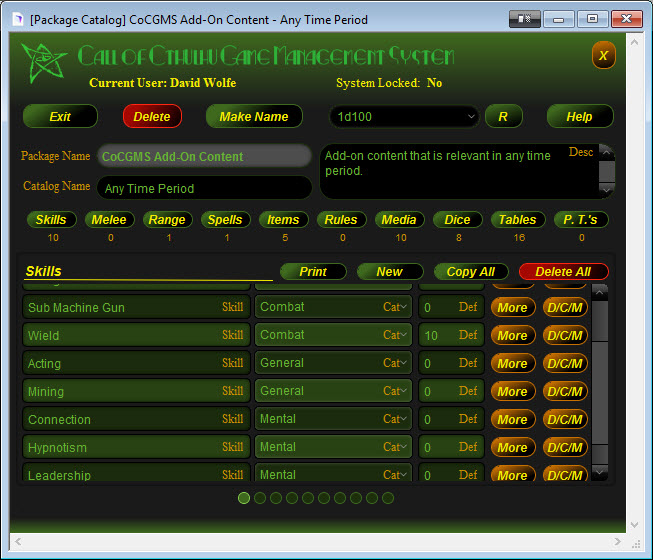Click New to add a skill
This screenshot has height=560, width=653.
390,271
